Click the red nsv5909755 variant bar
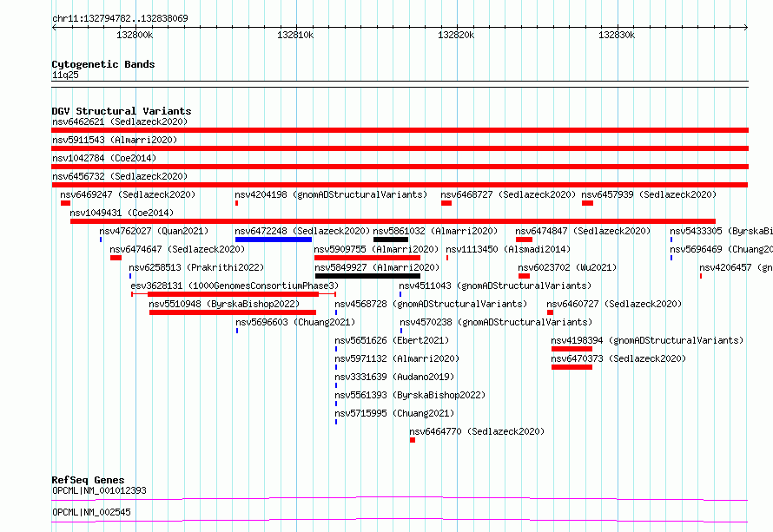Screen dimensions: 773x532 [367, 258]
